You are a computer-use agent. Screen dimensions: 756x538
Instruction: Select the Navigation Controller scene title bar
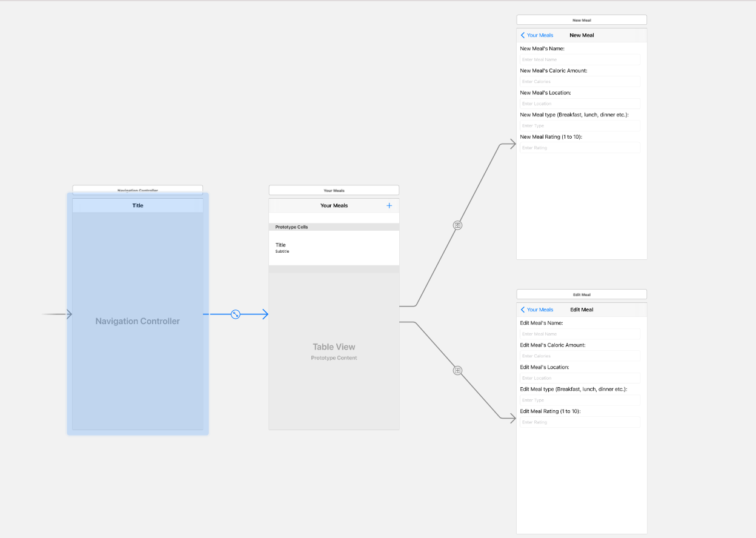pos(138,190)
